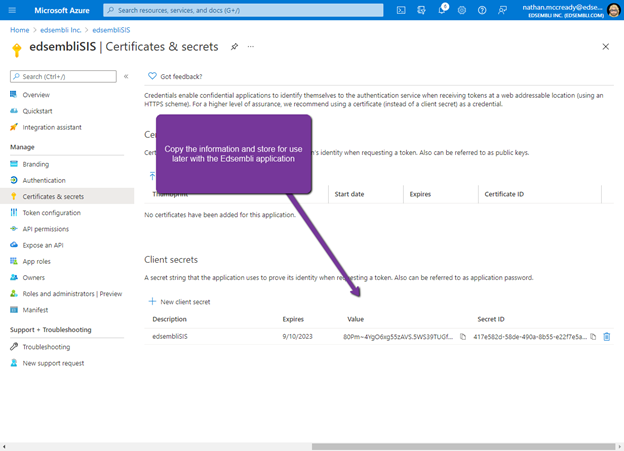Click the secret value starting with 80Pm
The width and height of the screenshot is (624, 451).
click(x=398, y=337)
